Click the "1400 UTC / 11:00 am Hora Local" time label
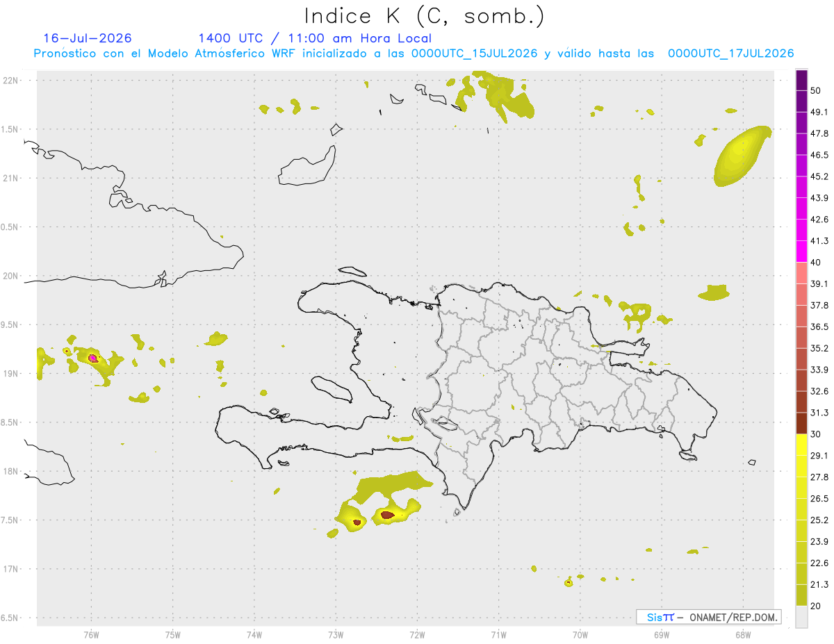This screenshot has height=644, width=834. (x=315, y=38)
